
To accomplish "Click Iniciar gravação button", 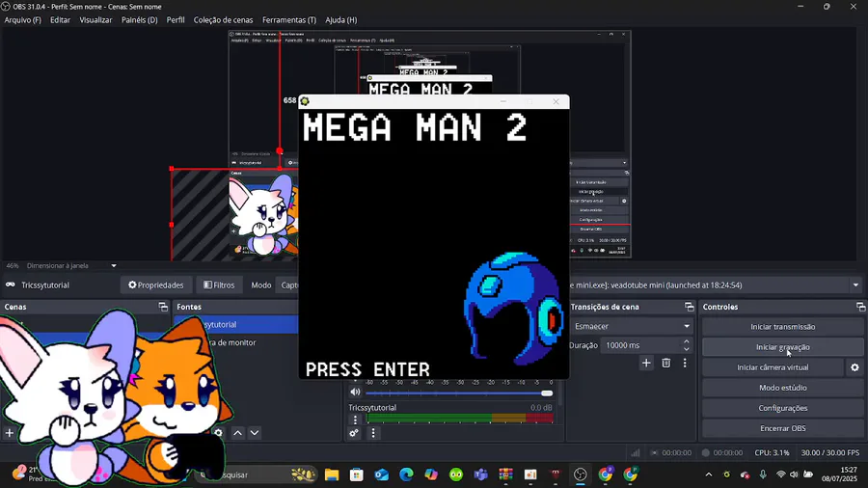I will point(783,347).
